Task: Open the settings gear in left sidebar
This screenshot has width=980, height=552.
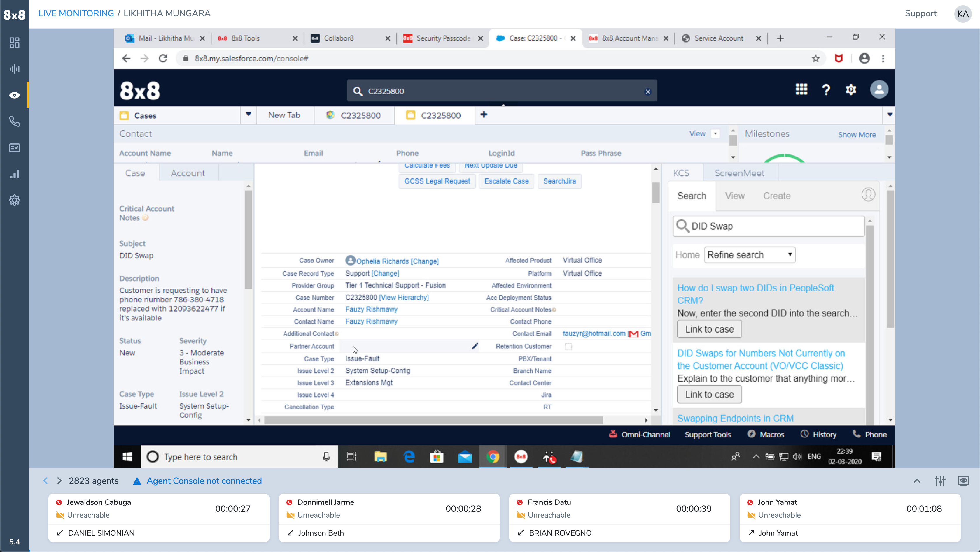Action: [15, 200]
